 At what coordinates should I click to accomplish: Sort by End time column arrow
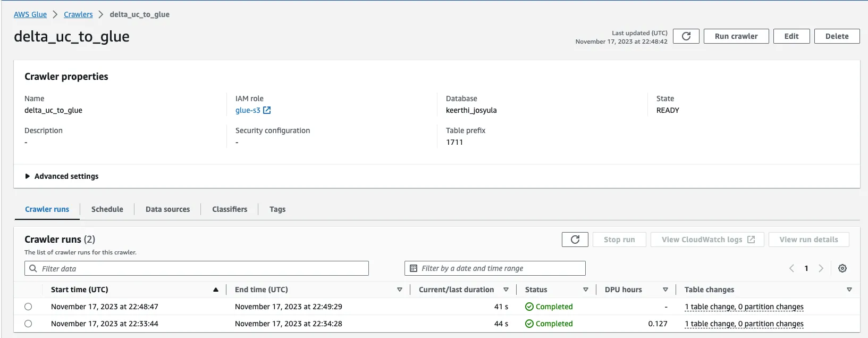(400, 290)
